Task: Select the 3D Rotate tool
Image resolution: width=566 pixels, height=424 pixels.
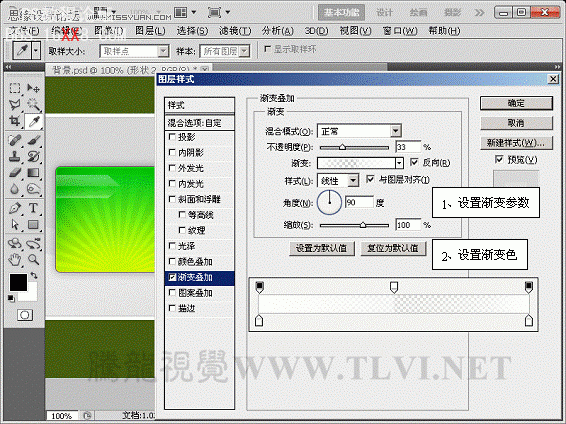Action: tap(15, 243)
